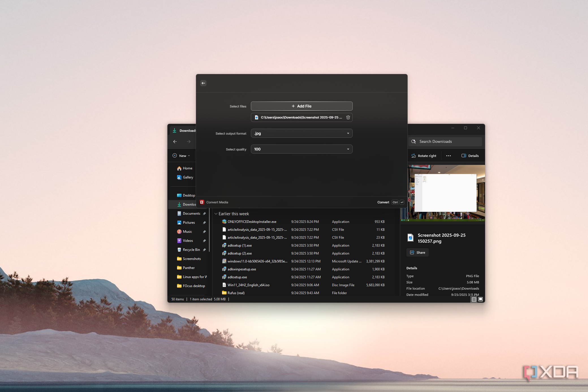Click the 5,683,090 KB size cell

[375, 285]
